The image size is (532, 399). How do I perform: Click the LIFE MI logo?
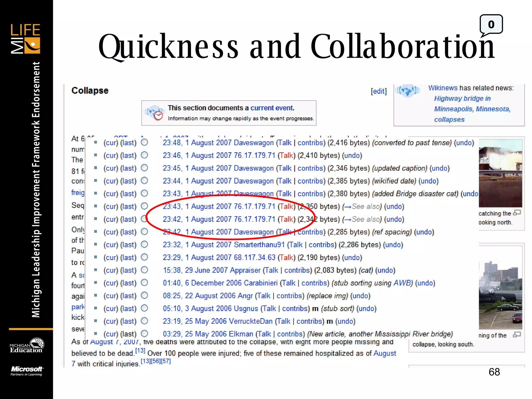(x=25, y=39)
